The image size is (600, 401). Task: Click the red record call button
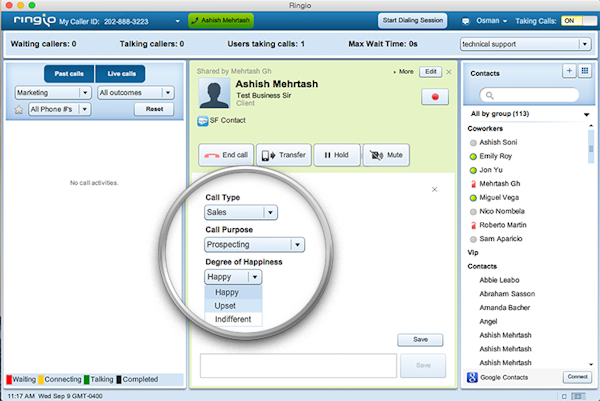[x=435, y=97]
